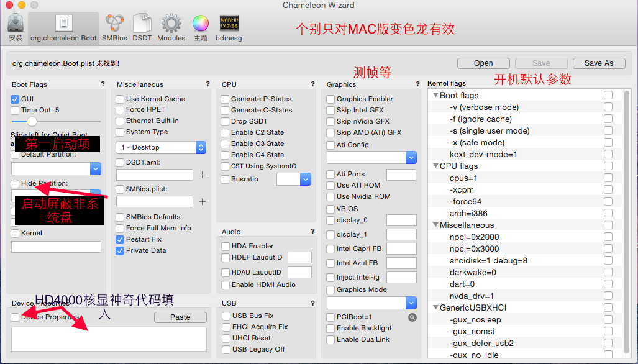Enable Generate C-States

click(225, 110)
